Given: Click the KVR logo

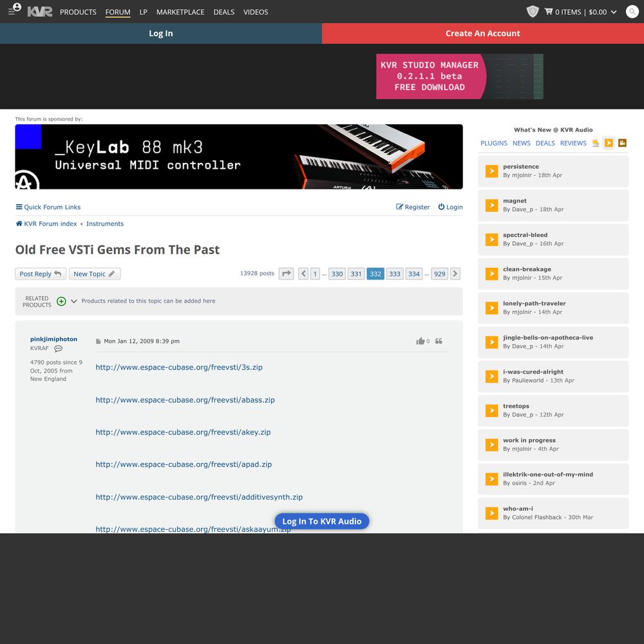Looking at the screenshot, I should point(40,12).
